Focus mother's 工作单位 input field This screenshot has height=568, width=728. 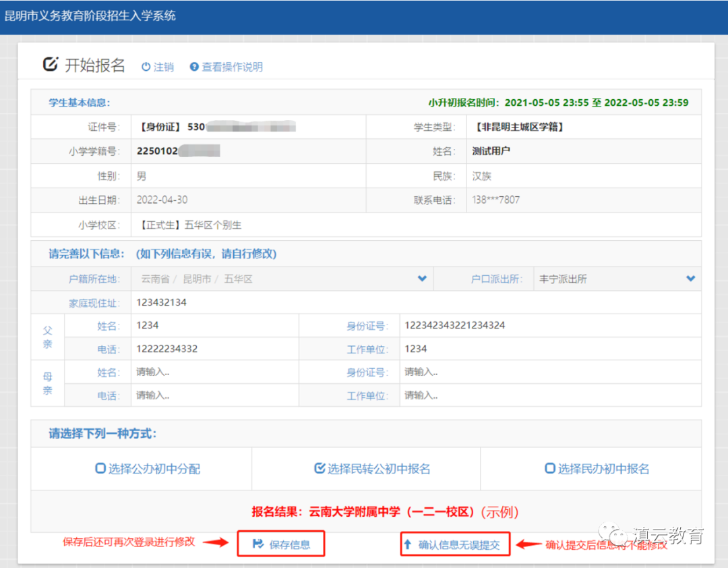(550, 395)
